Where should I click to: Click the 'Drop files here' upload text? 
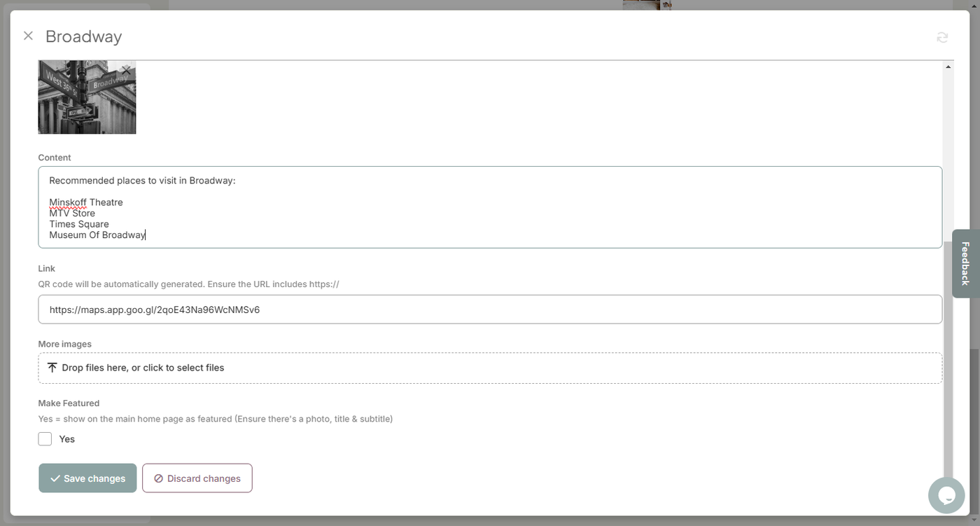coord(143,368)
